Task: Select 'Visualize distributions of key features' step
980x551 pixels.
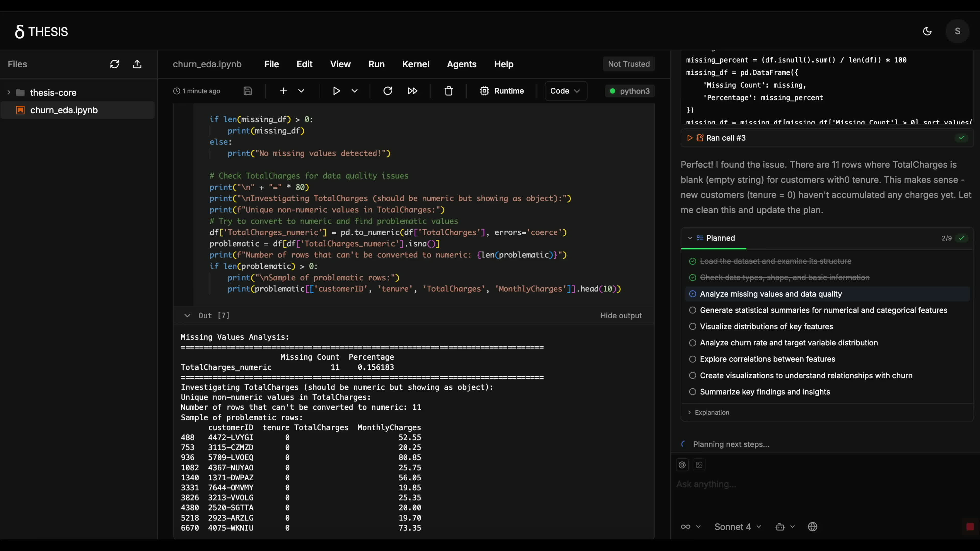Action: coord(766,326)
